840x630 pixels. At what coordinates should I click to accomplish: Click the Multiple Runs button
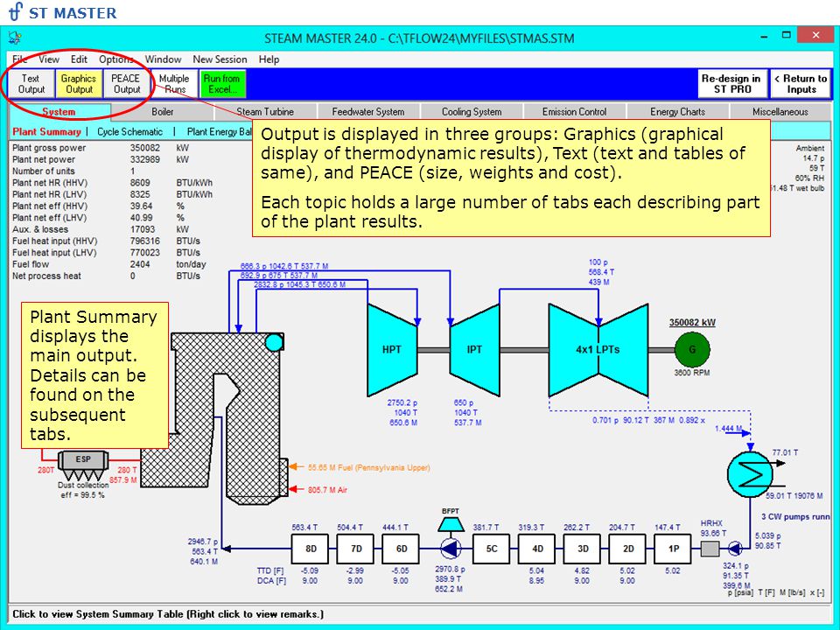click(174, 84)
